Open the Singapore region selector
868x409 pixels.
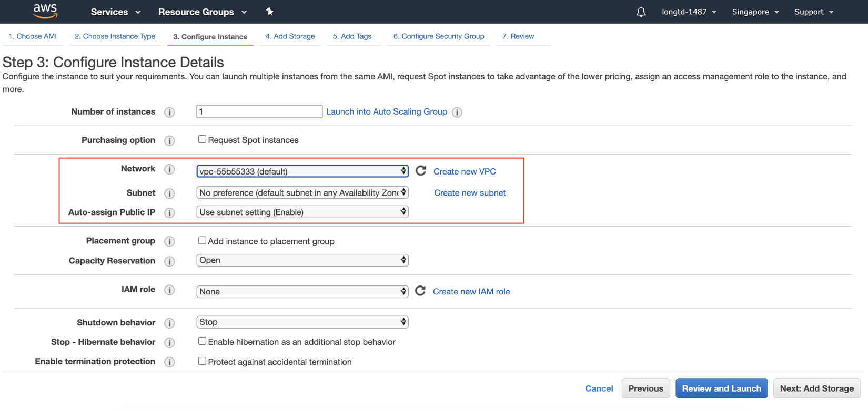[x=755, y=12]
